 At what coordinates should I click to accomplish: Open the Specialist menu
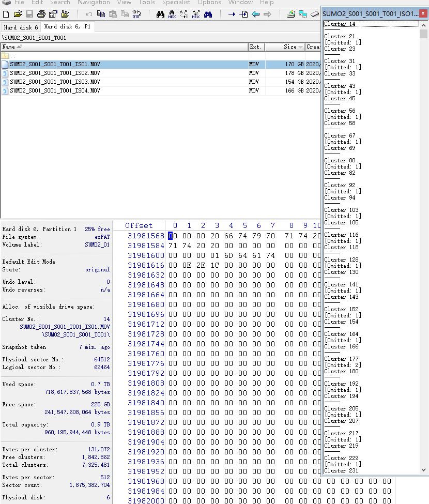pos(176,2)
